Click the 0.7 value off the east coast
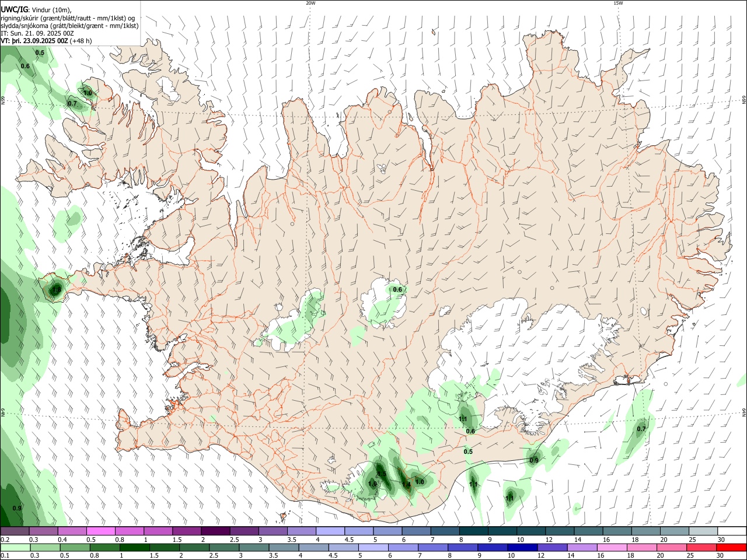This screenshot has width=747, height=560. tap(641, 429)
